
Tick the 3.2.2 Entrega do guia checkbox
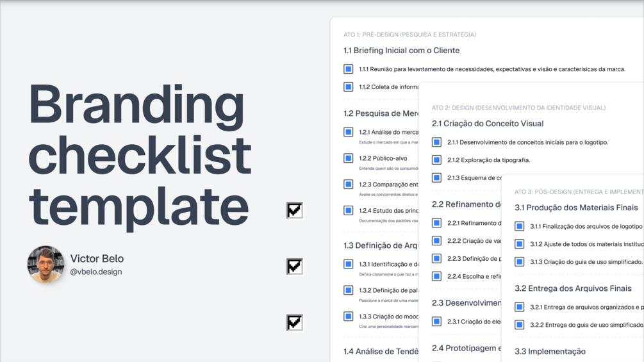coord(520,325)
